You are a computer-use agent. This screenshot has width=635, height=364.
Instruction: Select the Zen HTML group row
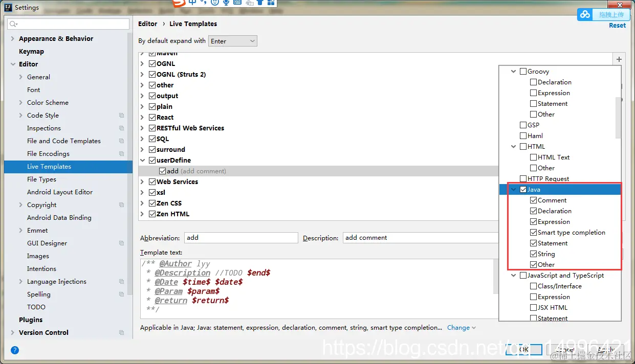[x=318, y=214]
